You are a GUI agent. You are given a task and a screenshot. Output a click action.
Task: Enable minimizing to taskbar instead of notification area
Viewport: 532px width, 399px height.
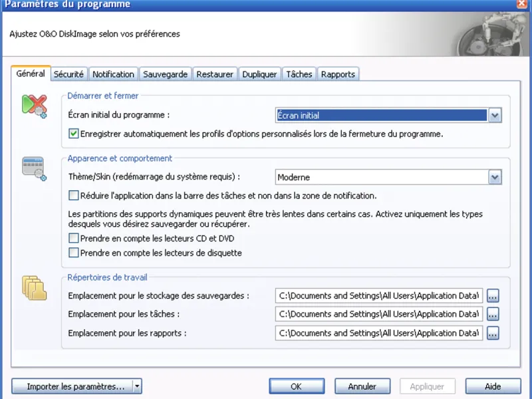pyautogui.click(x=73, y=196)
